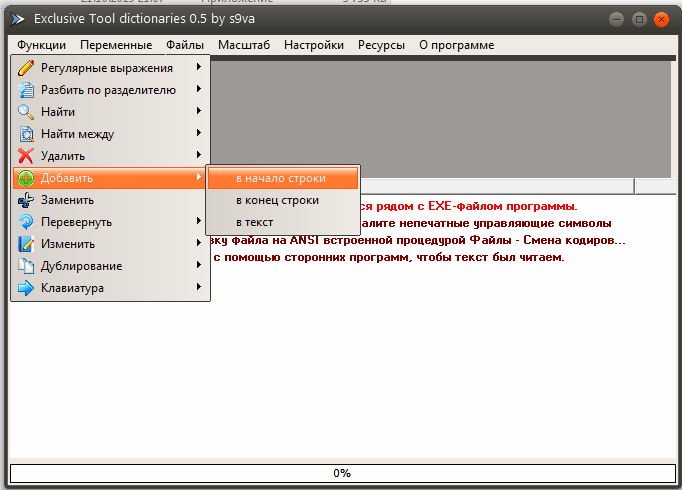Click the Разбить по разделителю document icon
682x490 pixels.
click(x=26, y=90)
